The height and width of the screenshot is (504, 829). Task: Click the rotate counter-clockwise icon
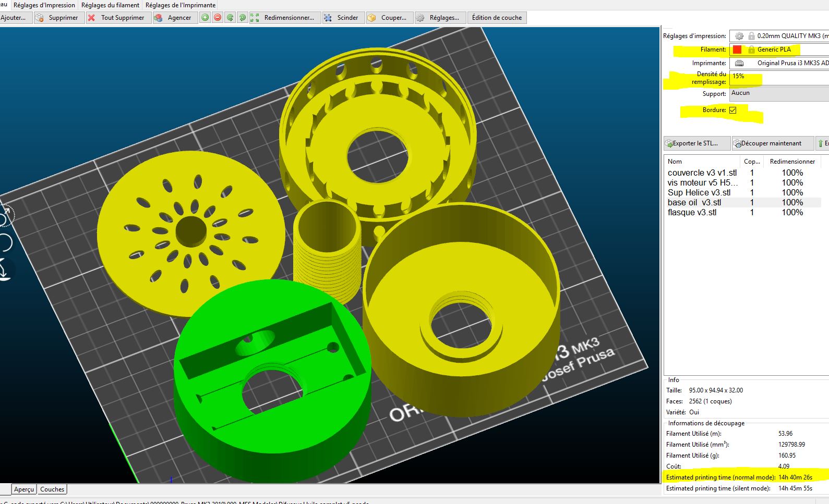(x=230, y=18)
